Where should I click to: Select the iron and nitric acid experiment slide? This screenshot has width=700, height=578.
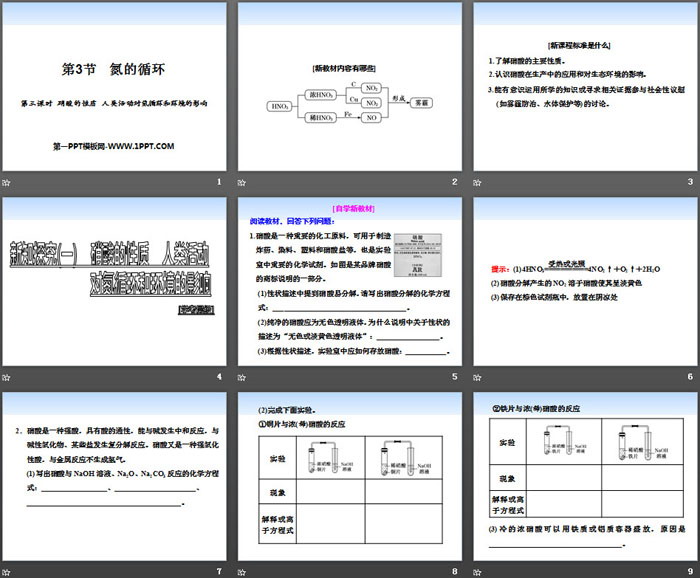point(582,476)
